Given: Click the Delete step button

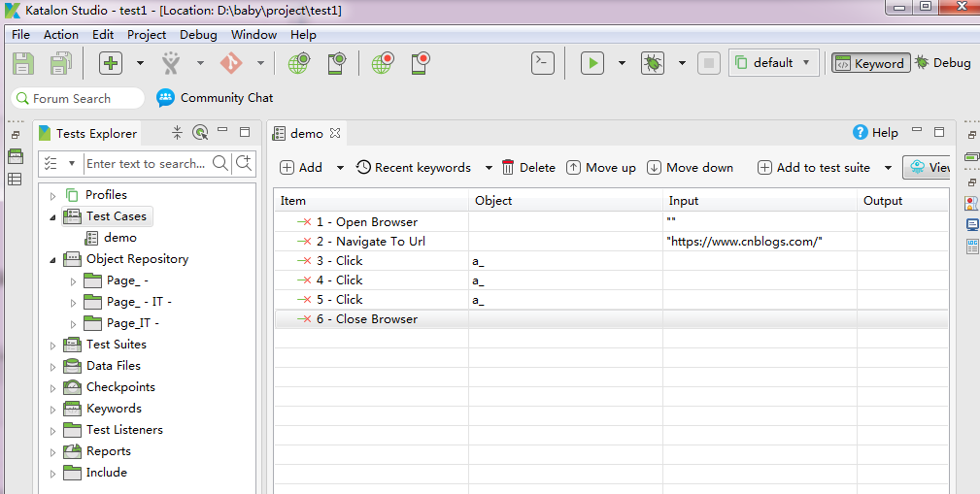Looking at the screenshot, I should (x=528, y=167).
